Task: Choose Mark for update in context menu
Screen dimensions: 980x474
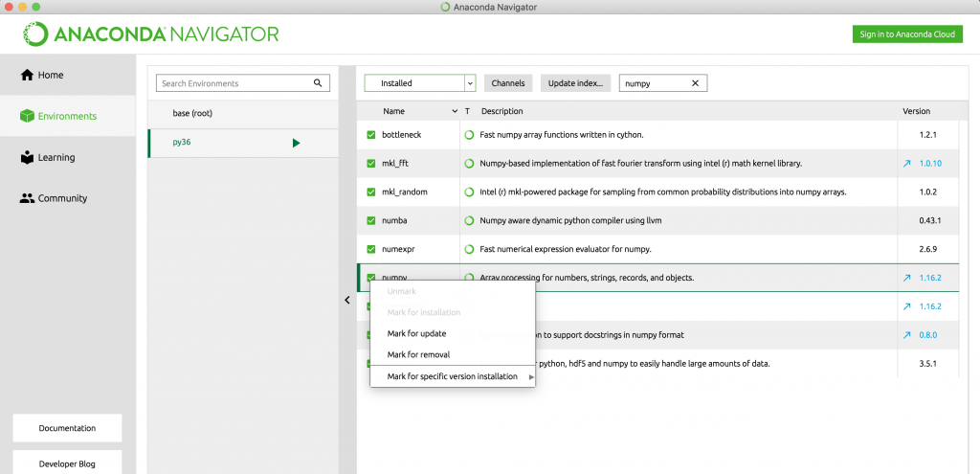Action: [417, 333]
